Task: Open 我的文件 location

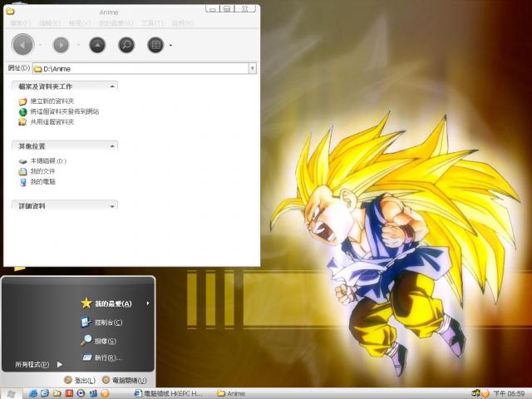Action: coord(42,171)
